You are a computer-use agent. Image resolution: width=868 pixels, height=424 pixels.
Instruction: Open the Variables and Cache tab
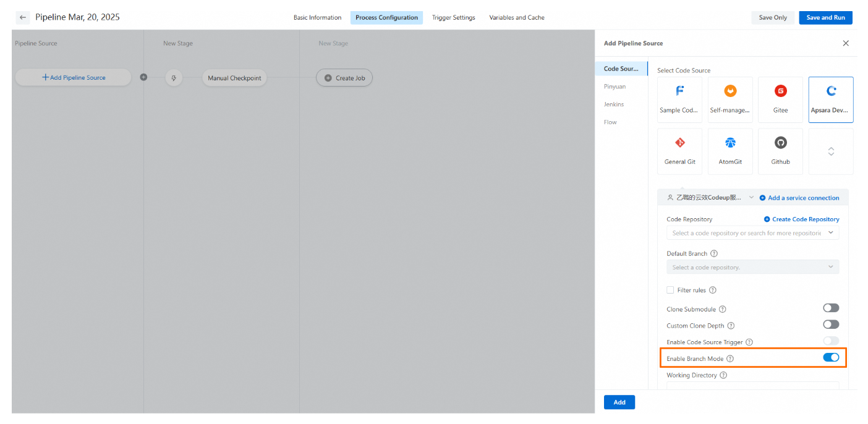tap(517, 17)
